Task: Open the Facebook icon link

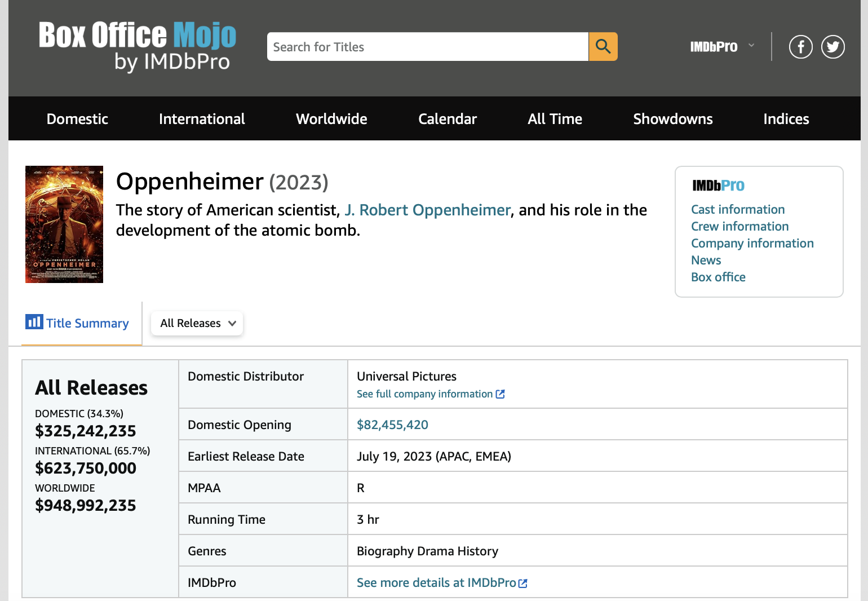Action: coord(800,47)
